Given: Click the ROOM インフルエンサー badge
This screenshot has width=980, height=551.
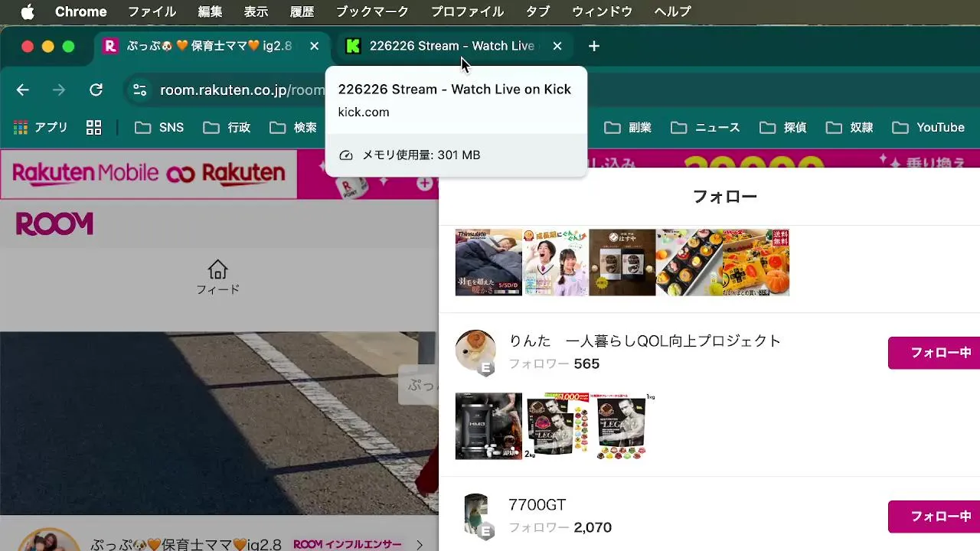Looking at the screenshot, I should click(x=348, y=544).
